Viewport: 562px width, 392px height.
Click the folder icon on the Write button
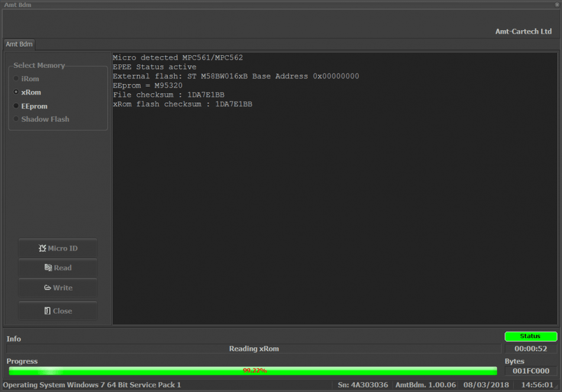pos(47,288)
